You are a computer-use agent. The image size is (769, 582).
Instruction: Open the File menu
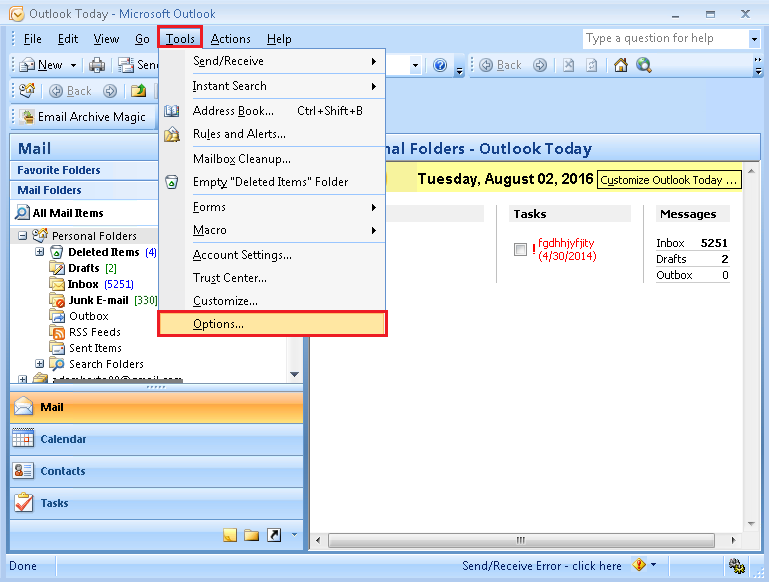click(32, 39)
